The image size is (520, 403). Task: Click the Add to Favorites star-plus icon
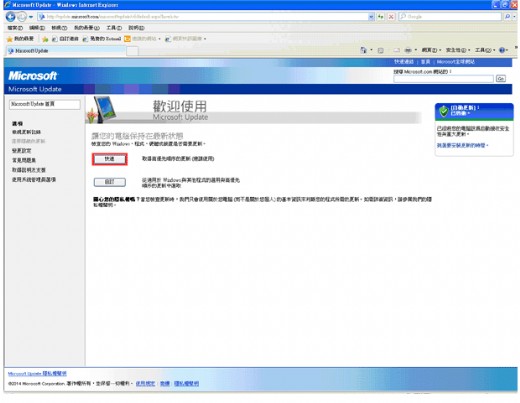point(45,39)
